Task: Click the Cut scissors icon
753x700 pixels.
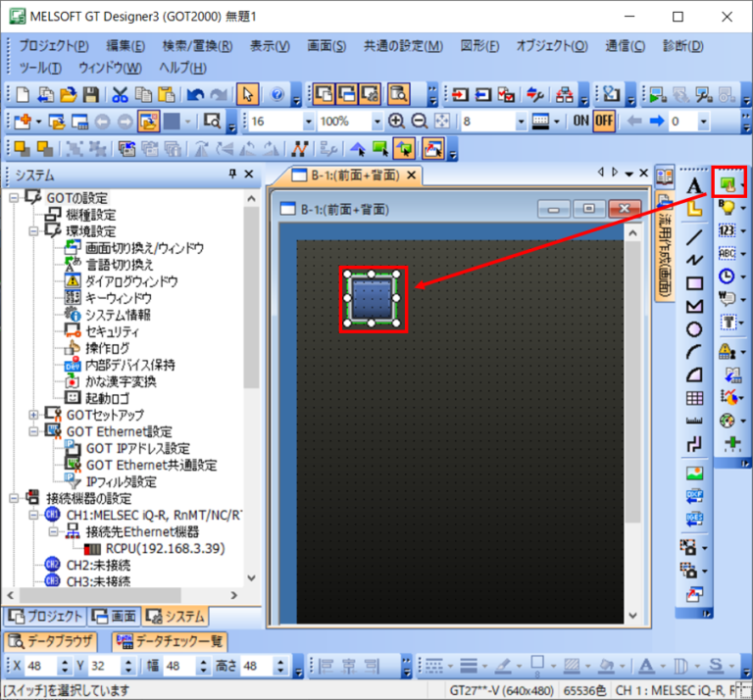Action: pyautogui.click(x=120, y=95)
